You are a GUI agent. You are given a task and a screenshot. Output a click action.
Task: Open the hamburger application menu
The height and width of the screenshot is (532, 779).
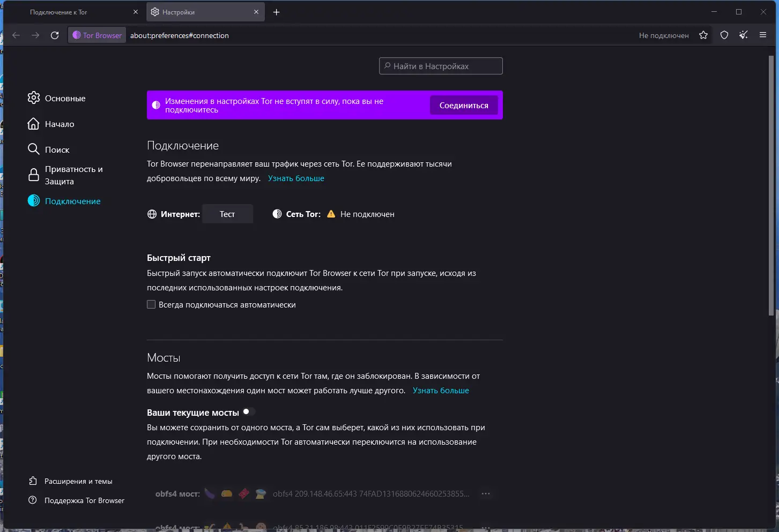coord(763,35)
